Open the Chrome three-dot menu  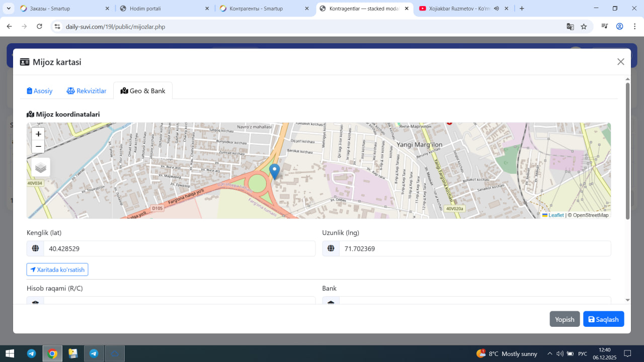point(634,27)
